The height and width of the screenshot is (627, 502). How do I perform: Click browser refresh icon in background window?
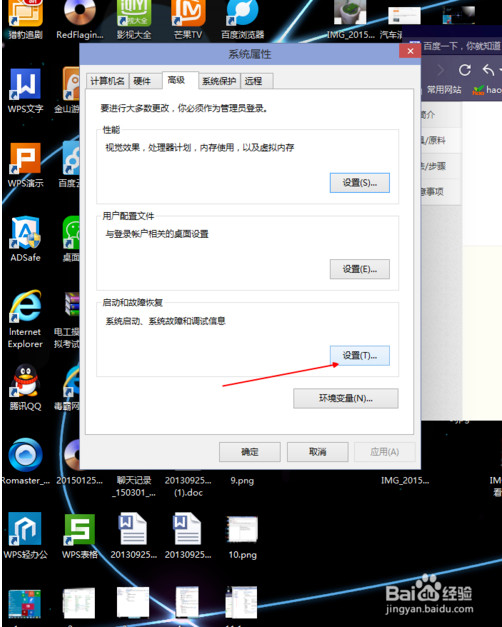click(464, 70)
